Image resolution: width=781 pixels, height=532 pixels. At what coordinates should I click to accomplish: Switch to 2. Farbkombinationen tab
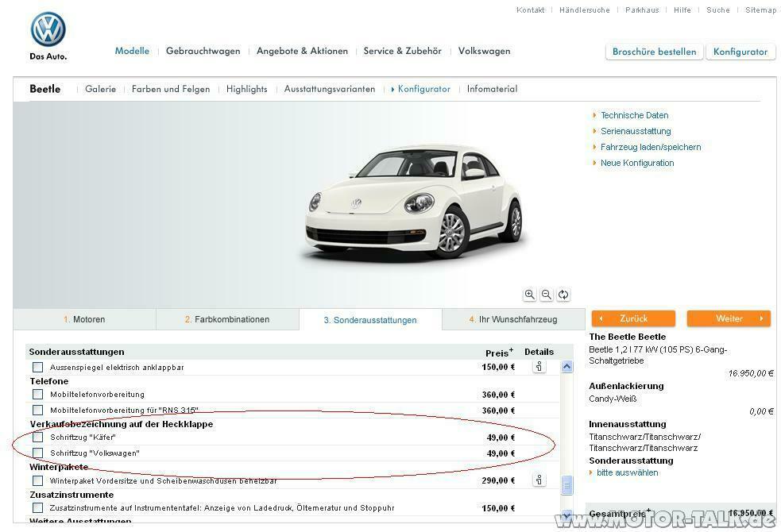click(227, 319)
